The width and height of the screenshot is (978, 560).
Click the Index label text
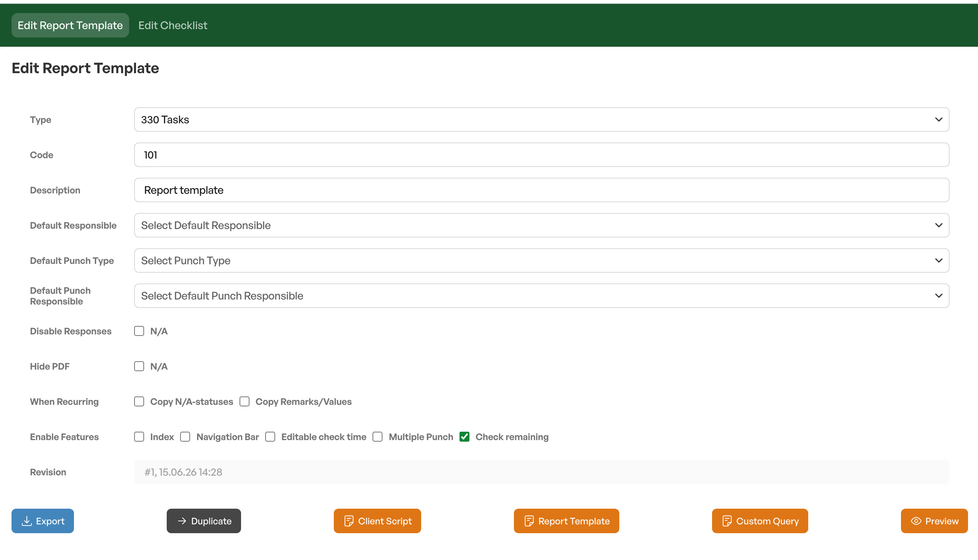pos(162,437)
